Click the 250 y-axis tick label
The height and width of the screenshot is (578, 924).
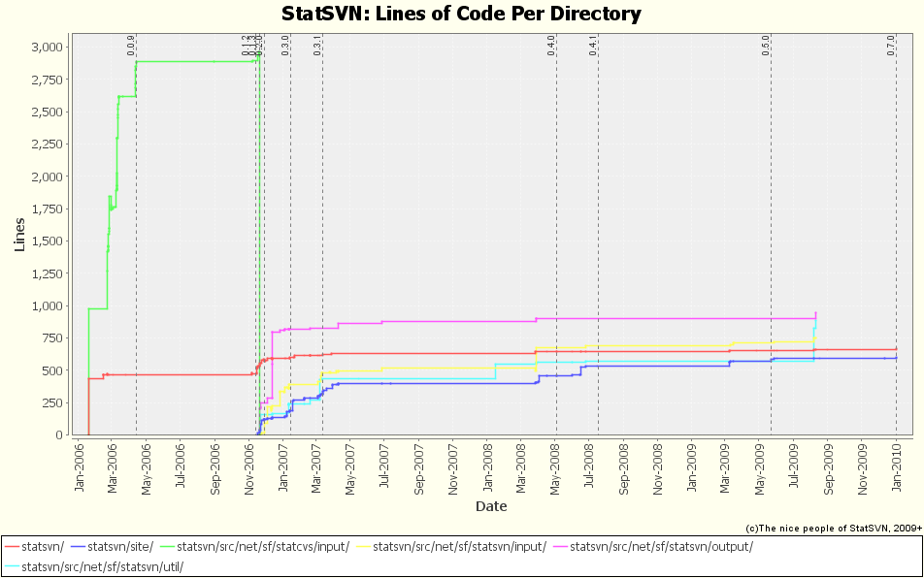coord(51,402)
